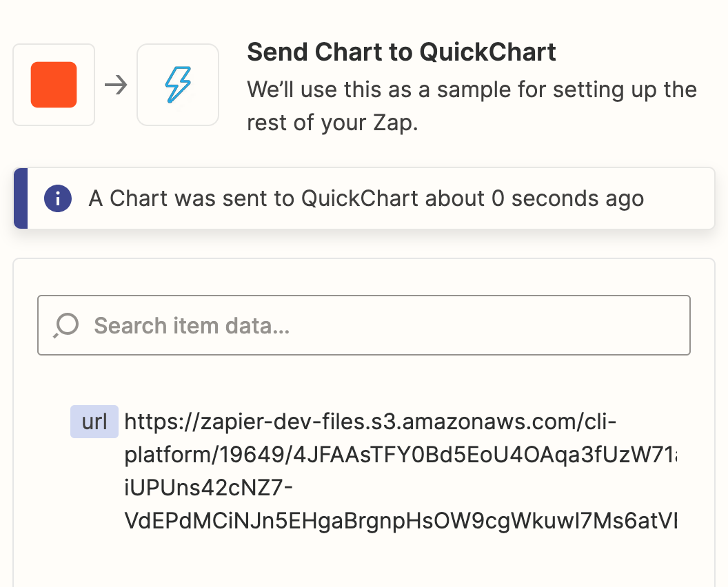Click the "Search item data..." placeholder text

tap(192, 326)
